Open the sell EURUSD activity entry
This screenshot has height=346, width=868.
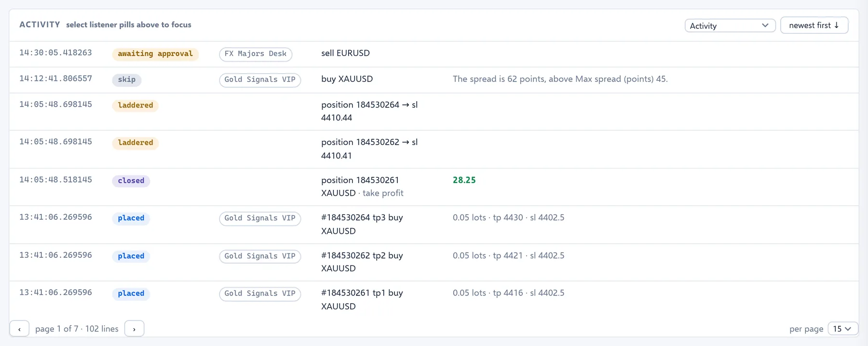coord(345,53)
